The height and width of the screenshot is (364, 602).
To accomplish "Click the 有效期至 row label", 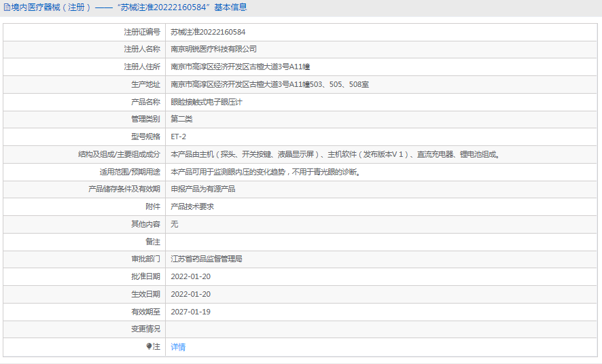I will [x=145, y=312].
